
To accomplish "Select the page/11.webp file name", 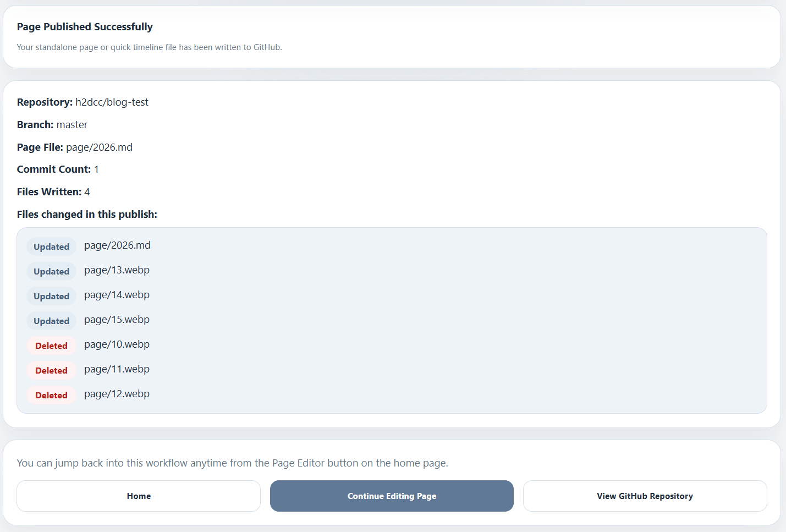I will [x=117, y=369].
